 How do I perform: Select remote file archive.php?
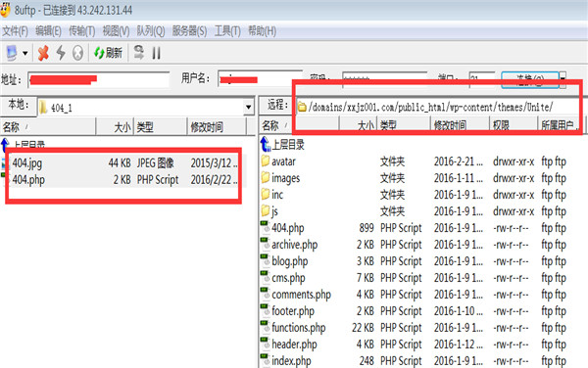point(295,245)
